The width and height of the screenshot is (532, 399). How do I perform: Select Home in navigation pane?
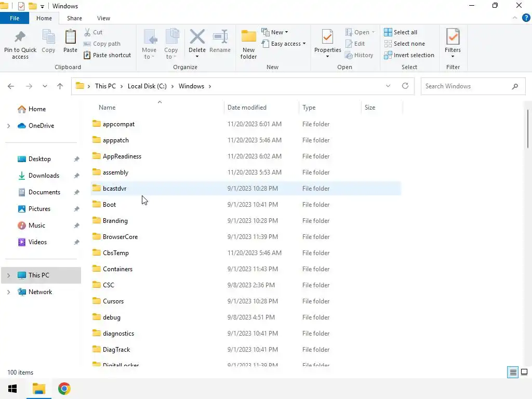pyautogui.click(x=37, y=109)
